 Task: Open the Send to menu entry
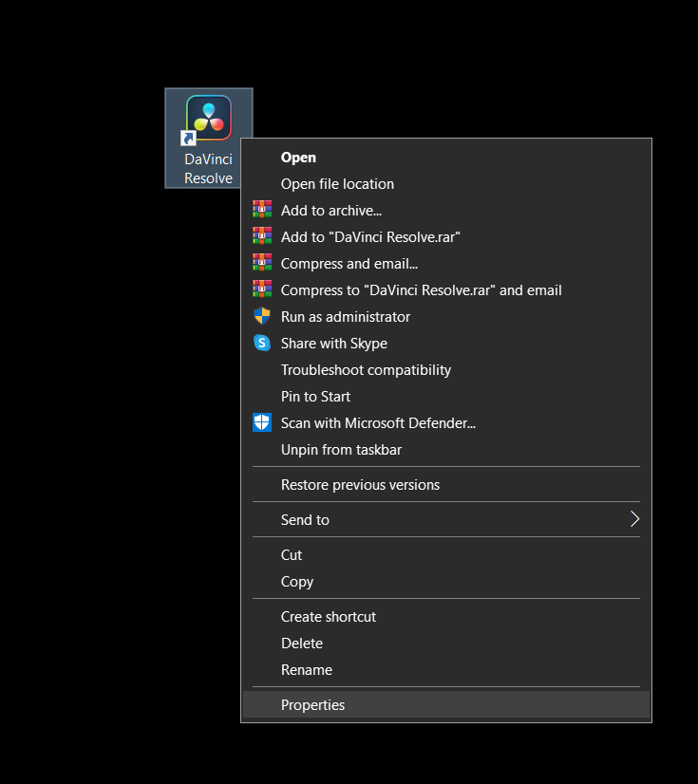446,520
